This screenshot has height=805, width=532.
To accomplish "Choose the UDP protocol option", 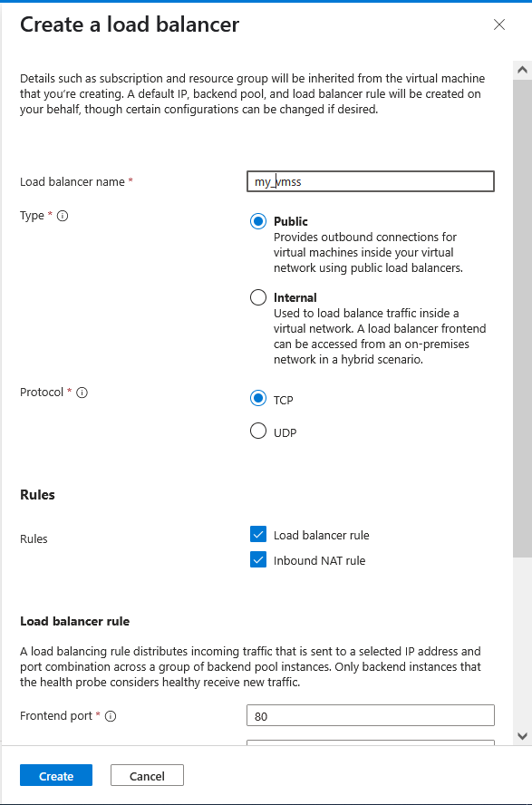I will 258,432.
